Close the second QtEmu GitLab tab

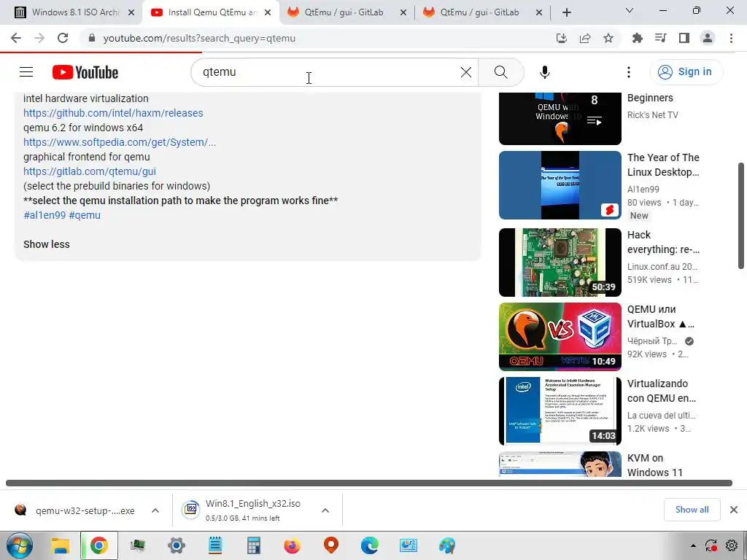coord(539,13)
